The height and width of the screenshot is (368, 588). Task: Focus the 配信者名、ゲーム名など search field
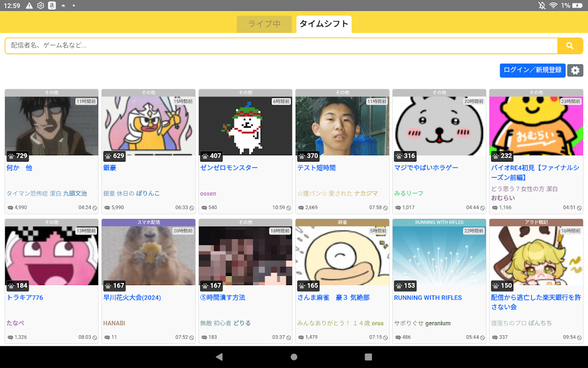281,46
